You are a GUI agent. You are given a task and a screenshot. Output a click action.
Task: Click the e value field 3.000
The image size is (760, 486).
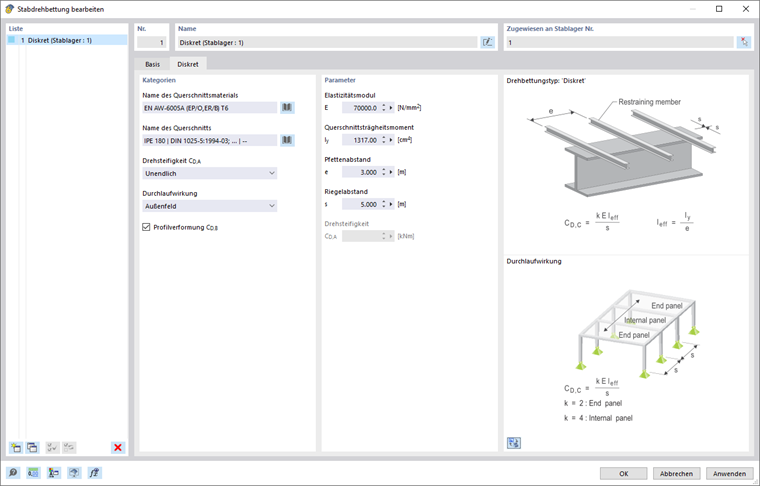(x=361, y=172)
